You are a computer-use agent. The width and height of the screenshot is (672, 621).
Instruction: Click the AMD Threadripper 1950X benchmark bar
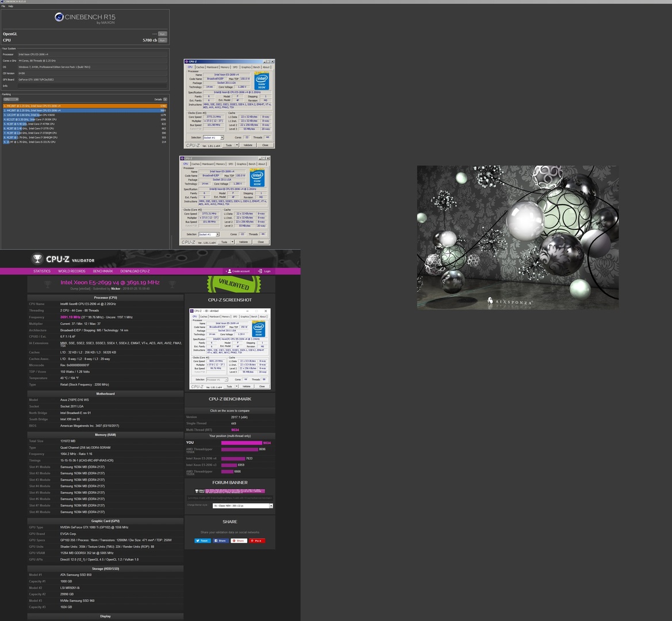pos(240,450)
